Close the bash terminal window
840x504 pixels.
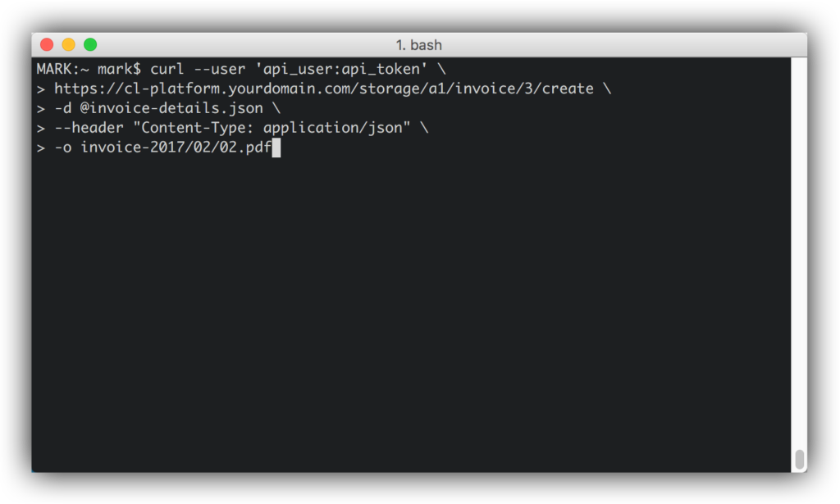click(47, 45)
